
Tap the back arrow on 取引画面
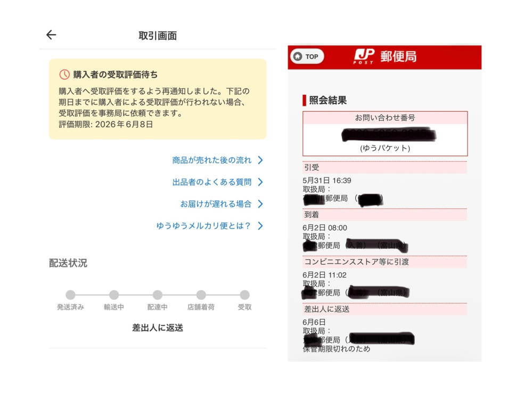coord(51,35)
